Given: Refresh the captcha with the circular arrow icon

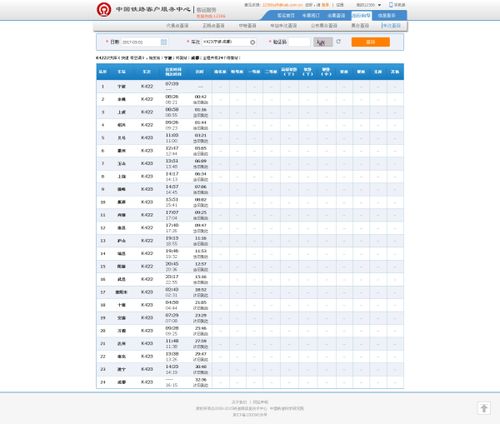Looking at the screenshot, I should tap(339, 42).
